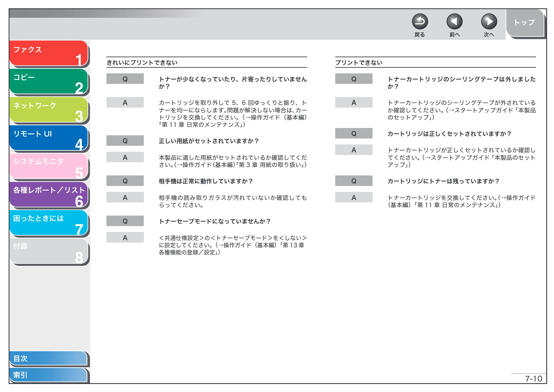Viewport: 554px width, 392px height.
Task: Click answer starting トナーカートリッジが正しくセット
Action: (461, 157)
